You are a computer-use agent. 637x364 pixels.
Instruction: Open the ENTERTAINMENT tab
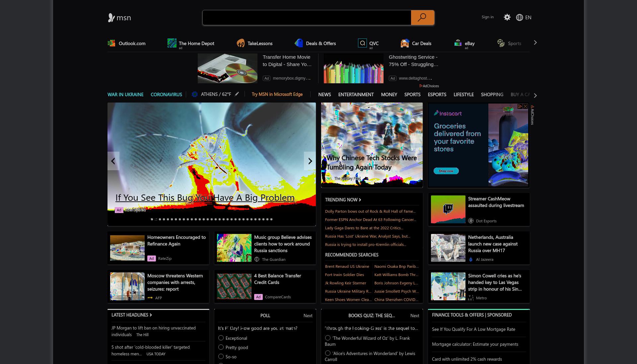pos(356,95)
